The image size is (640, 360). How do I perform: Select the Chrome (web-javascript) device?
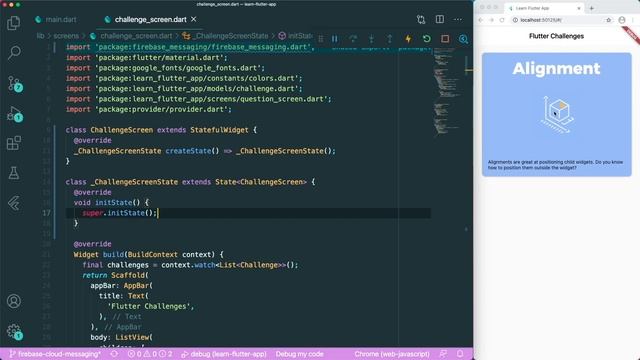point(391,354)
